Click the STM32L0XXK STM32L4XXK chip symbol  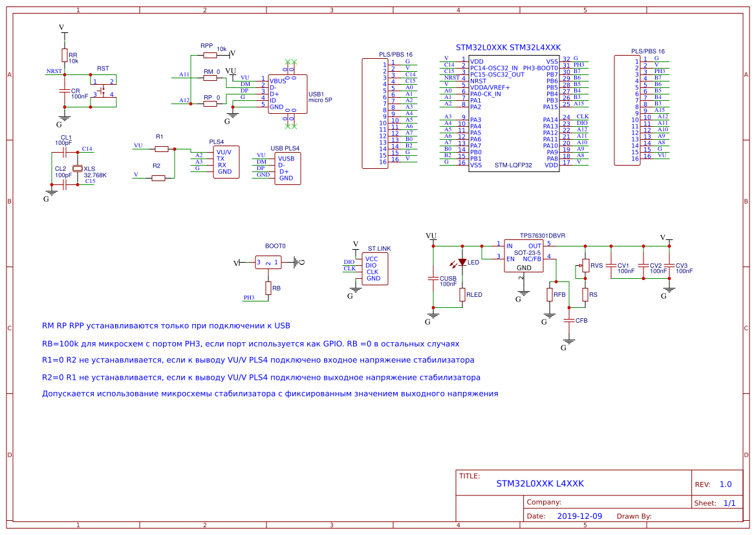pos(514,113)
